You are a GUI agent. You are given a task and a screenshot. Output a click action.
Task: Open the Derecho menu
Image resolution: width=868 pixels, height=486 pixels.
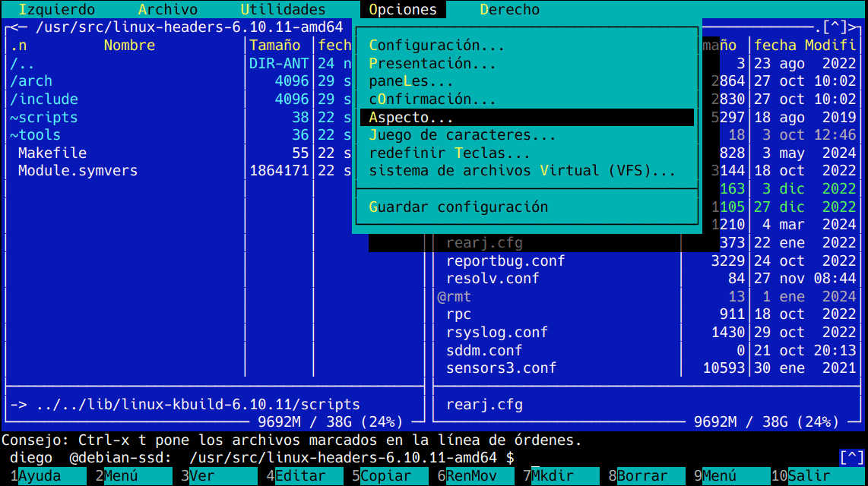tap(509, 9)
